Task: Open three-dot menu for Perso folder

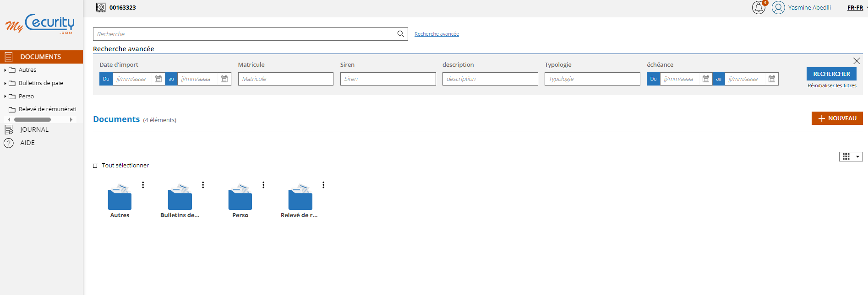Action: tap(263, 185)
